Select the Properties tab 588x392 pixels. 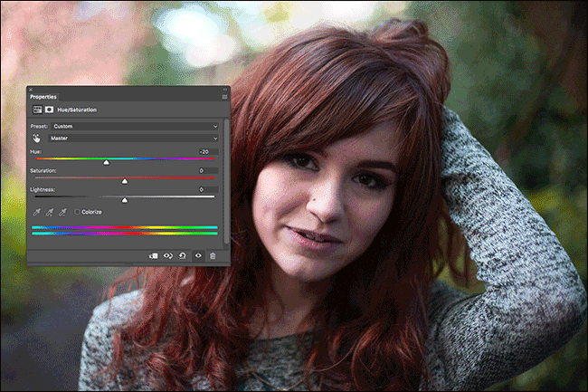pos(43,97)
